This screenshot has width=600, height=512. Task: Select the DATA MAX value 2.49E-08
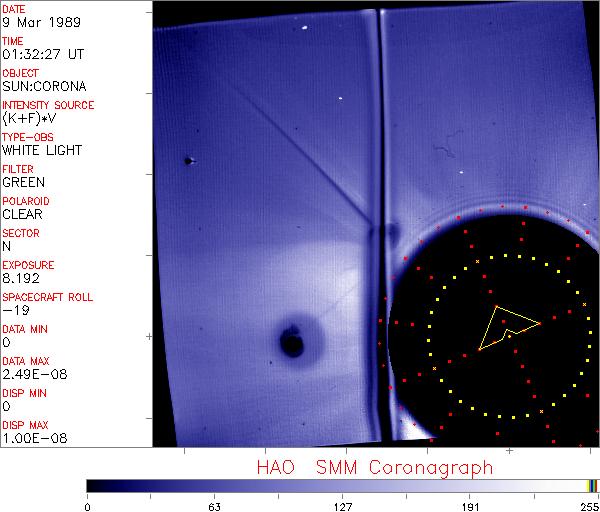(30, 375)
